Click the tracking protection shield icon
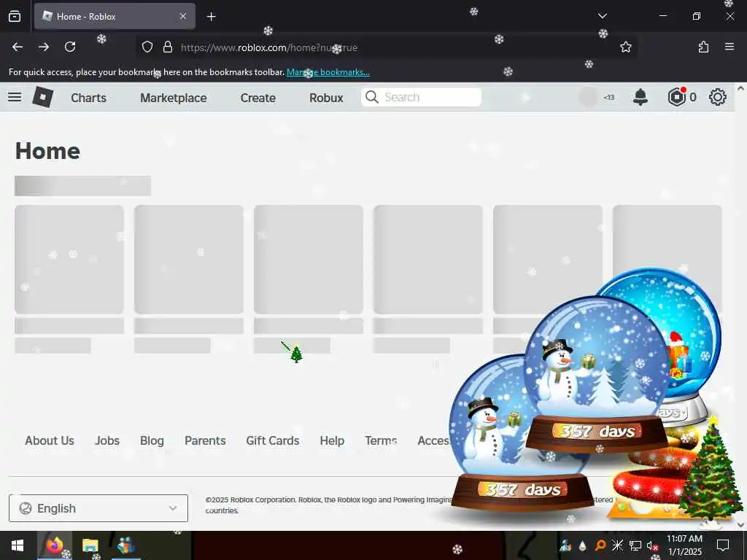Viewport: 747px width, 560px height. pyautogui.click(x=147, y=47)
